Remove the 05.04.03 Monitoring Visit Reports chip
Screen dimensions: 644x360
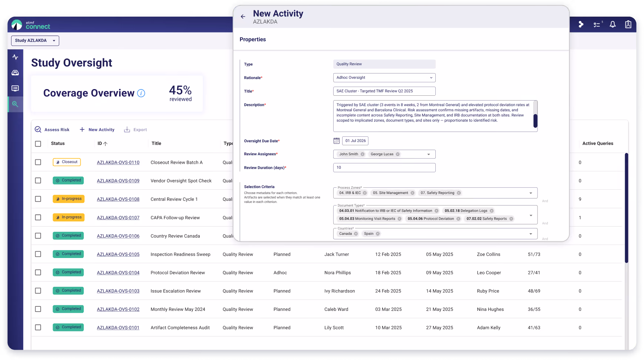[x=399, y=219]
